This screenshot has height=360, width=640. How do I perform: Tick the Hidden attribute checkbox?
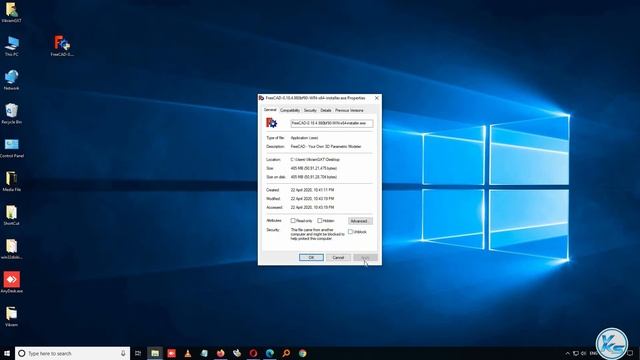tap(320, 221)
